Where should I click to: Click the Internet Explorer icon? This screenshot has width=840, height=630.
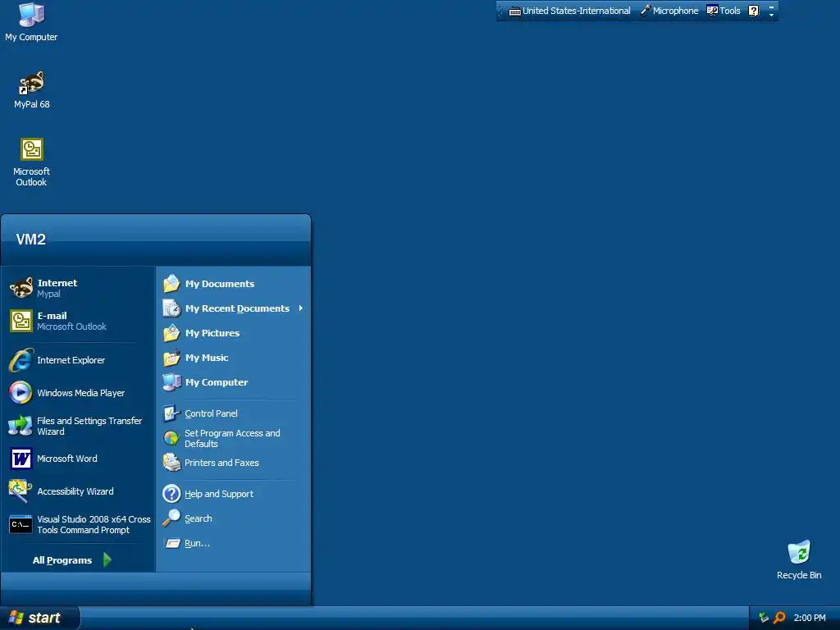tap(21, 360)
